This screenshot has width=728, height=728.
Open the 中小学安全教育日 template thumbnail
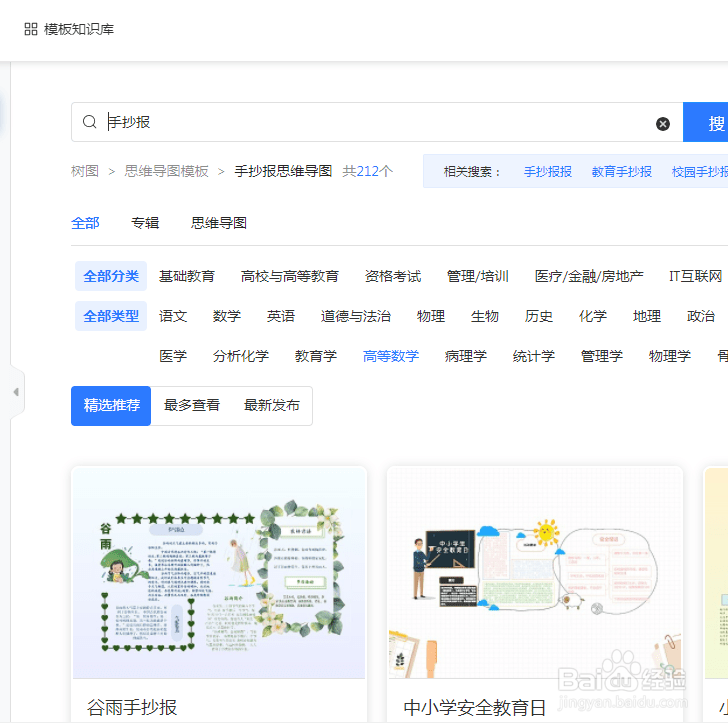[535, 572]
